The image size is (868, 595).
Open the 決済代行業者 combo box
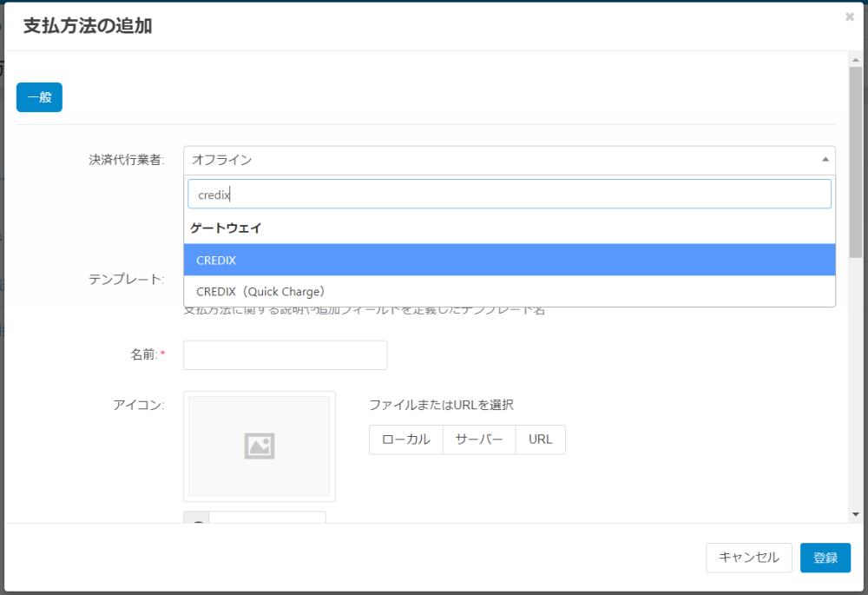[x=509, y=160]
